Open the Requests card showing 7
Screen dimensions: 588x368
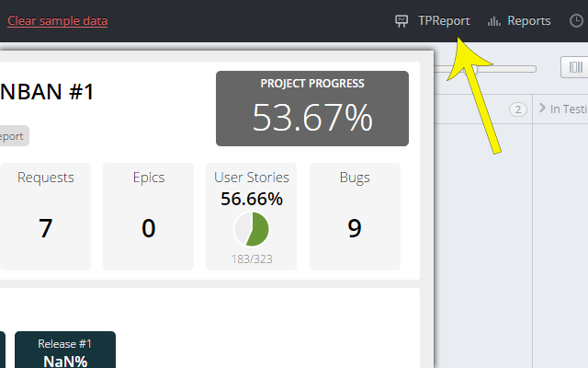pos(45,216)
